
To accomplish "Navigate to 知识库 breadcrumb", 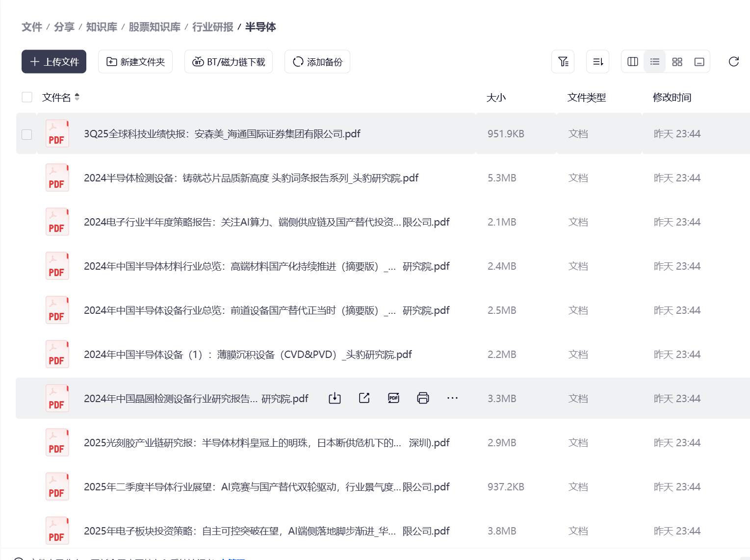I will [102, 27].
